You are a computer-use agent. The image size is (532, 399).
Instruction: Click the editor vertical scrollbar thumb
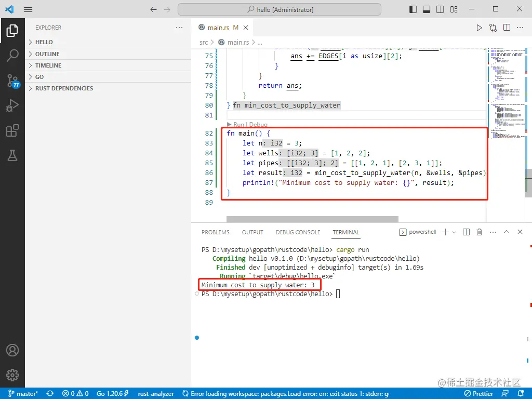pyautogui.click(x=528, y=182)
